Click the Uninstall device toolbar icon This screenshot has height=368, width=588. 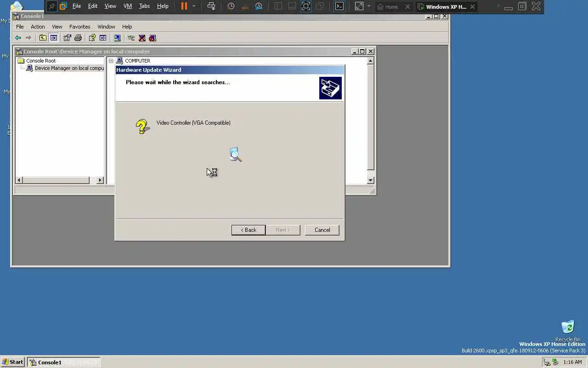142,38
